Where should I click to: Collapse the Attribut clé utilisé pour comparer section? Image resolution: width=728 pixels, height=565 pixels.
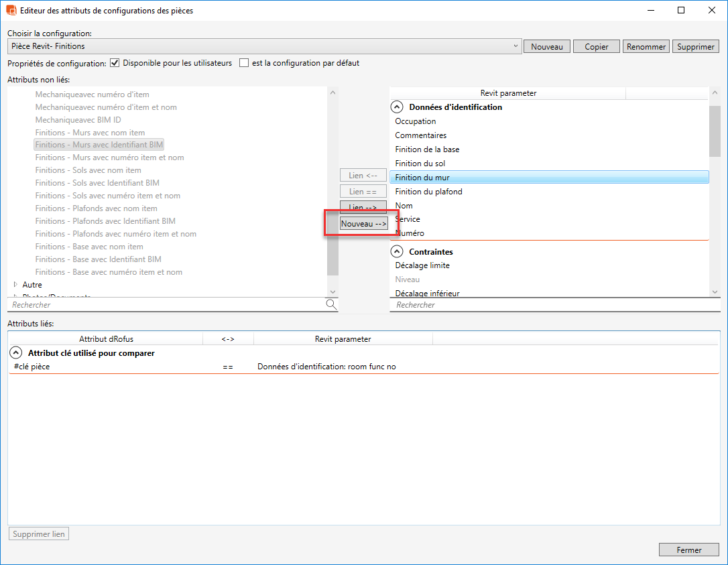[16, 353]
